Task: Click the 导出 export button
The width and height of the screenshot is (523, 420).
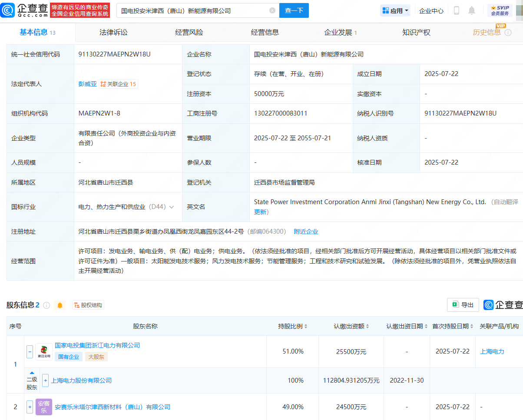Action: (463, 305)
